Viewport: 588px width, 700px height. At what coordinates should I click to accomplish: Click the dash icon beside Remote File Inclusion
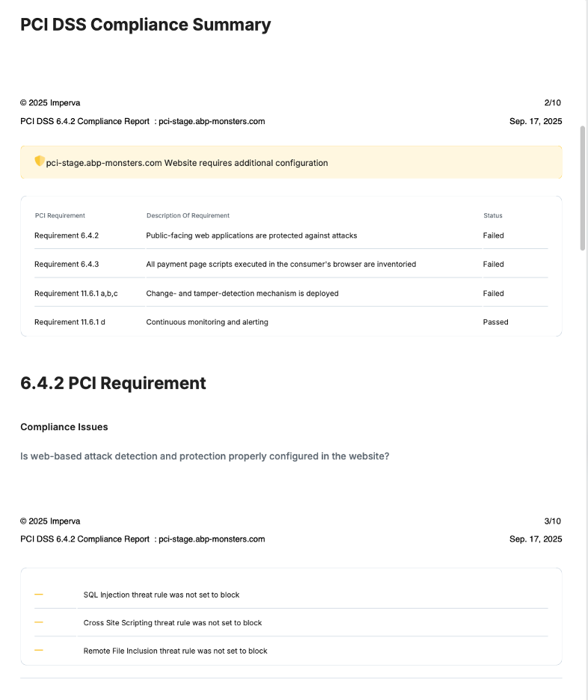[39, 651]
